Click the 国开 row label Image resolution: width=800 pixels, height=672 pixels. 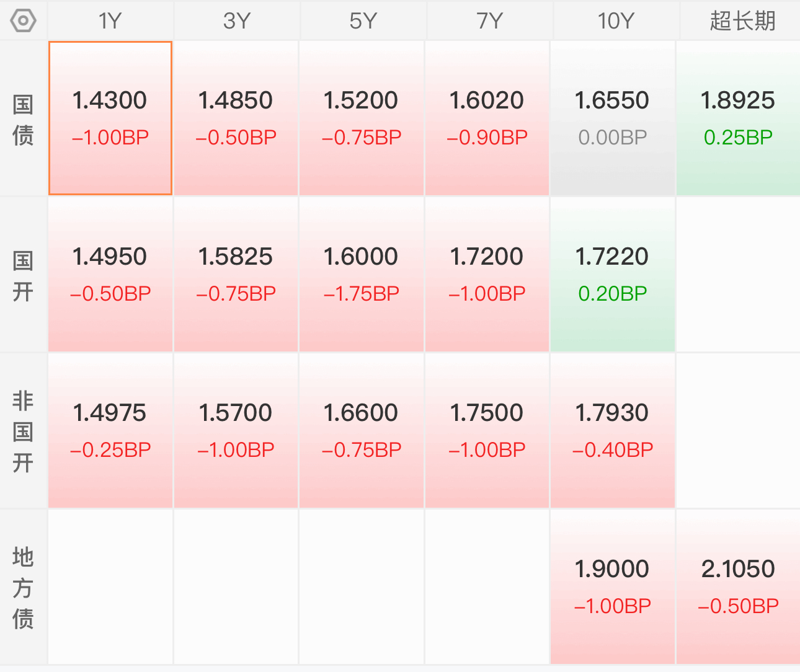point(23,276)
